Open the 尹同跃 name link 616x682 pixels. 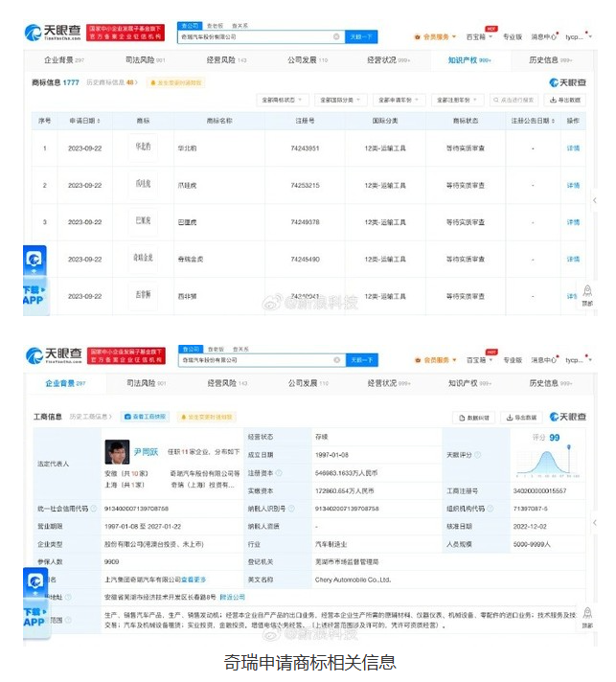(x=146, y=452)
